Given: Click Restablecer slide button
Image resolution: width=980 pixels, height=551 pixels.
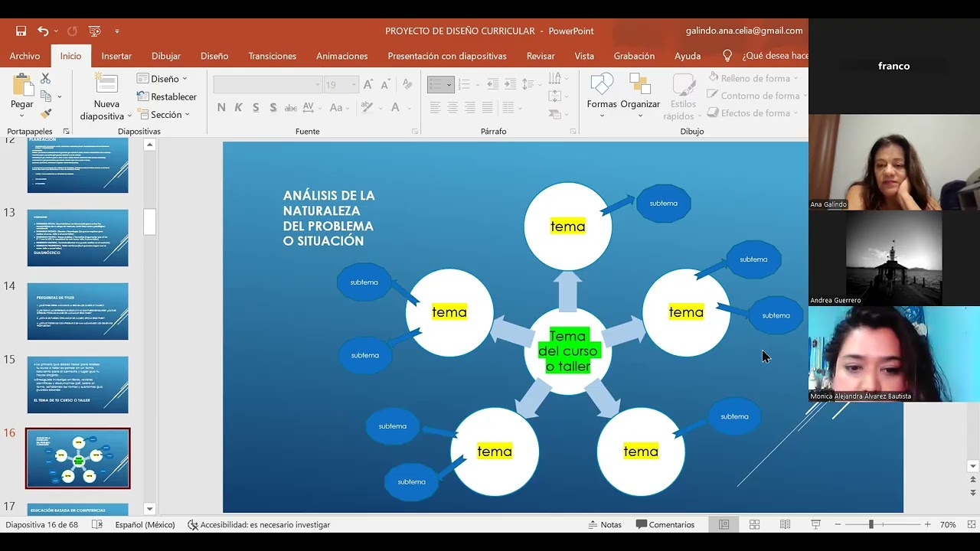Looking at the screenshot, I should [x=167, y=96].
